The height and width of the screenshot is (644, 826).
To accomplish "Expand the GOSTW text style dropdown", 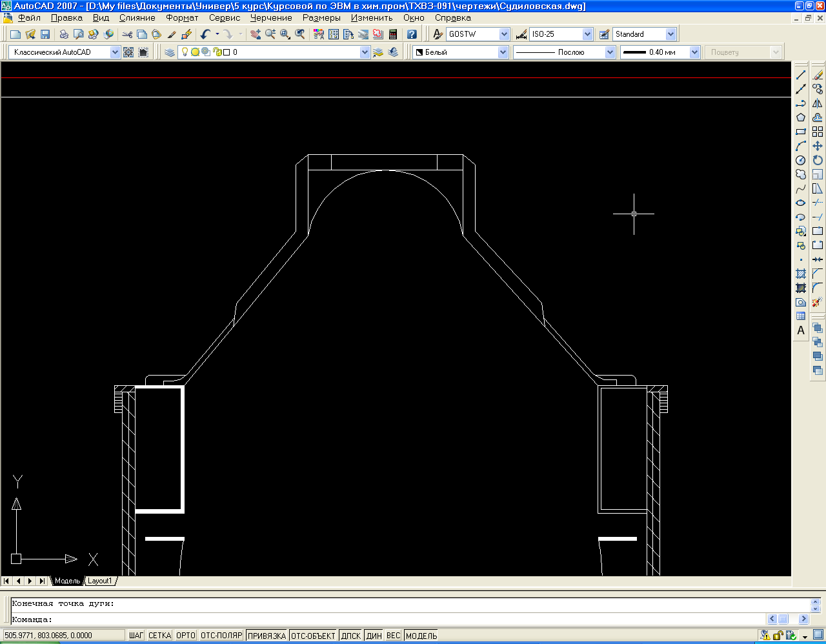I will point(504,34).
